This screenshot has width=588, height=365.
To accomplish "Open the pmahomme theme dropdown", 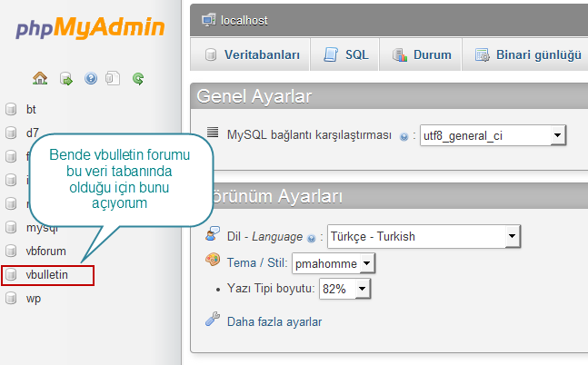I will pos(334,263).
